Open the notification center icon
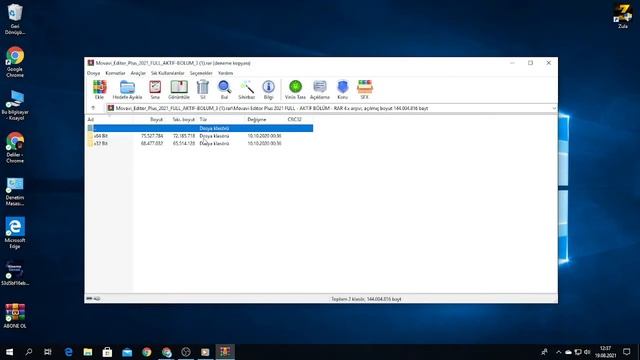640x360 pixels. tap(627, 352)
